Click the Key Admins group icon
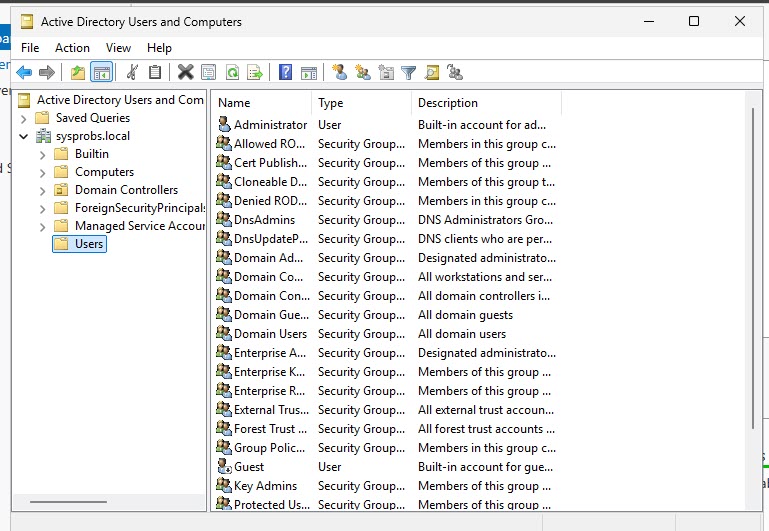 pos(224,485)
